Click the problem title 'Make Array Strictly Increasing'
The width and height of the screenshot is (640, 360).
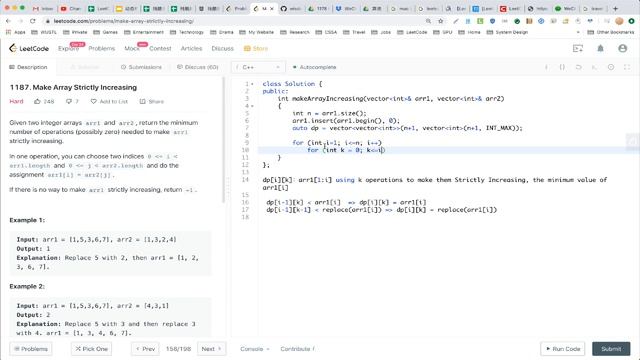tap(84, 87)
